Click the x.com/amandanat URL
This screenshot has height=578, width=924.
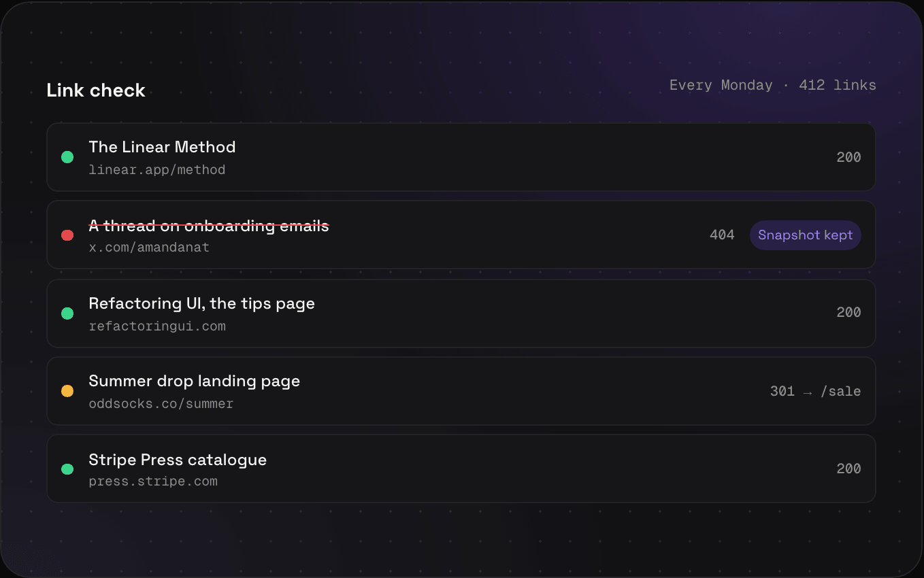149,248
